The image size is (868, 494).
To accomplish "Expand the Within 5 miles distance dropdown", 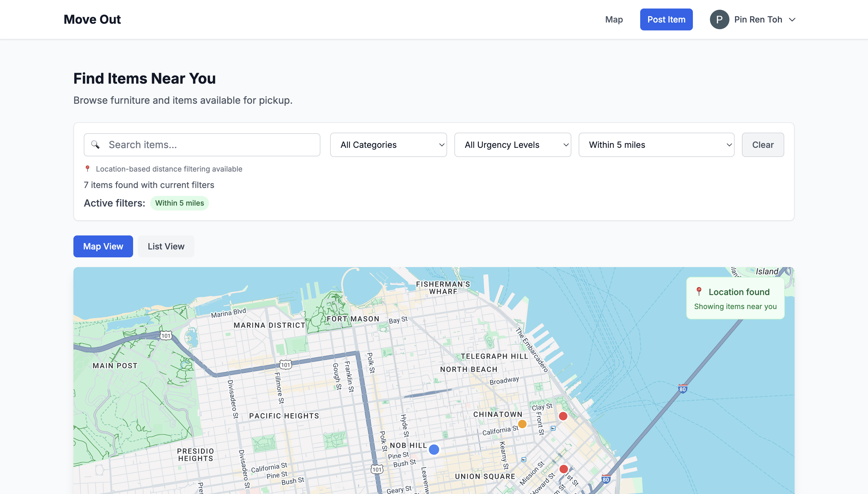I will 656,145.
